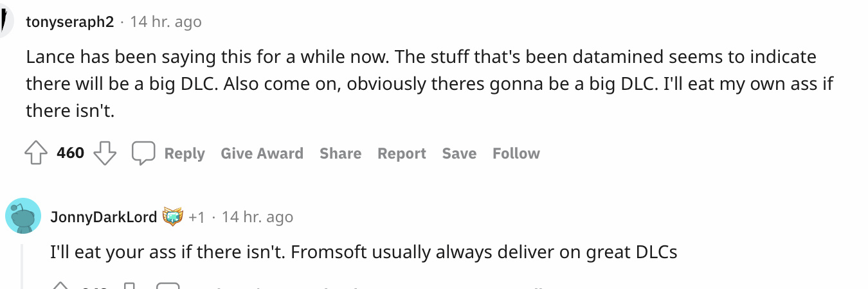Save tonyseraph2's comment
868x289 pixels.
point(459,153)
